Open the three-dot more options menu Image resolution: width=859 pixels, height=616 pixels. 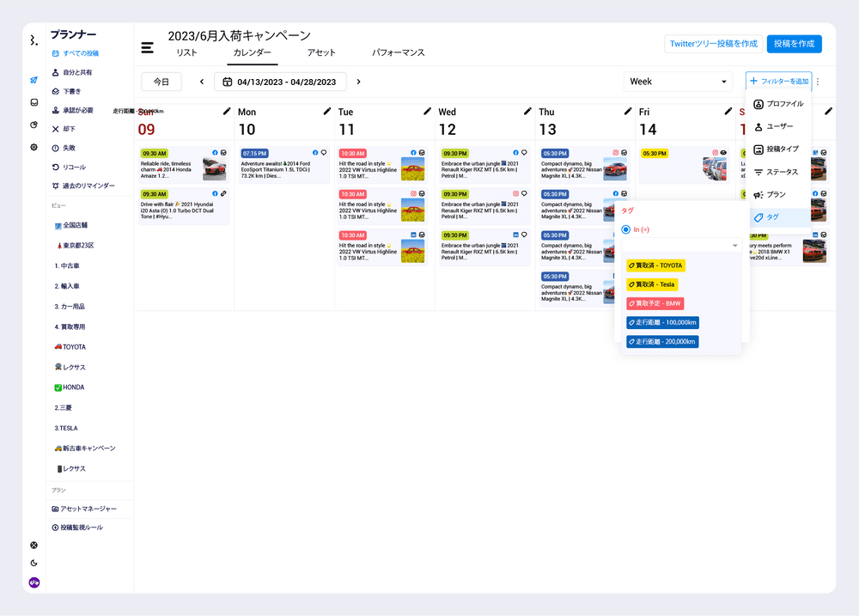point(818,82)
